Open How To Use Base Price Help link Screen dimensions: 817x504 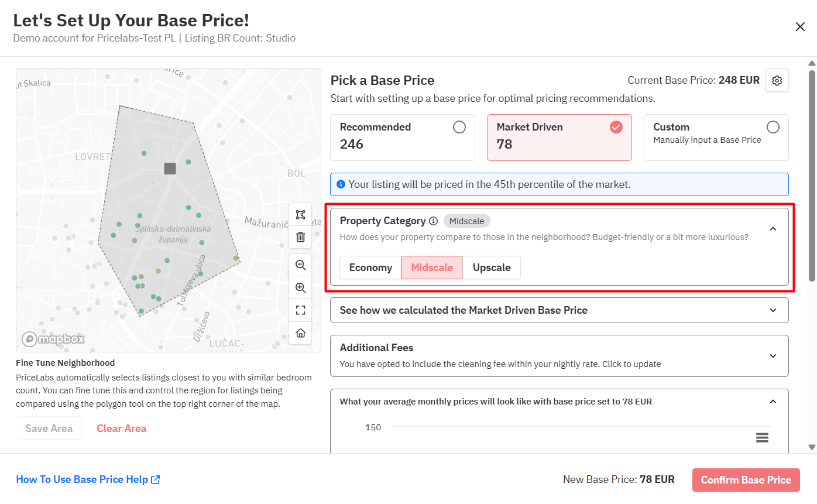[88, 479]
